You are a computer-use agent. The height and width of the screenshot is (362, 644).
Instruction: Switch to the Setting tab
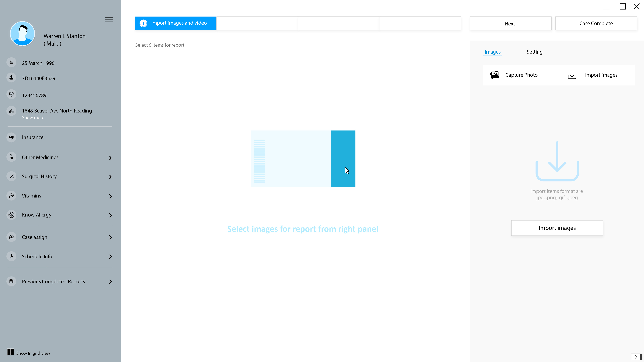(534, 52)
